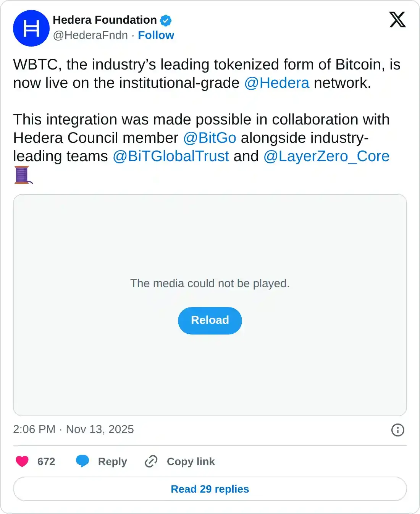Screen dimensions: 420x514
Task: Click the 2:06 PM Nov 13 timestamp
Action: click(x=73, y=429)
